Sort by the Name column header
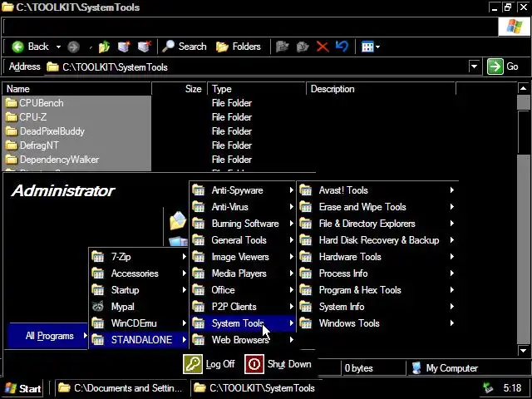 pyautogui.click(x=76, y=89)
